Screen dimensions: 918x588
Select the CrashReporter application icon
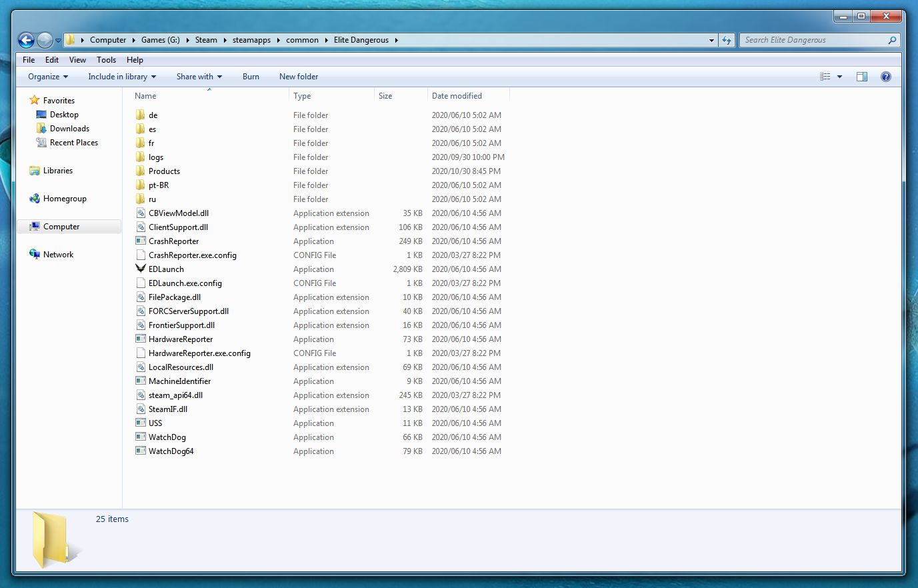pos(141,241)
